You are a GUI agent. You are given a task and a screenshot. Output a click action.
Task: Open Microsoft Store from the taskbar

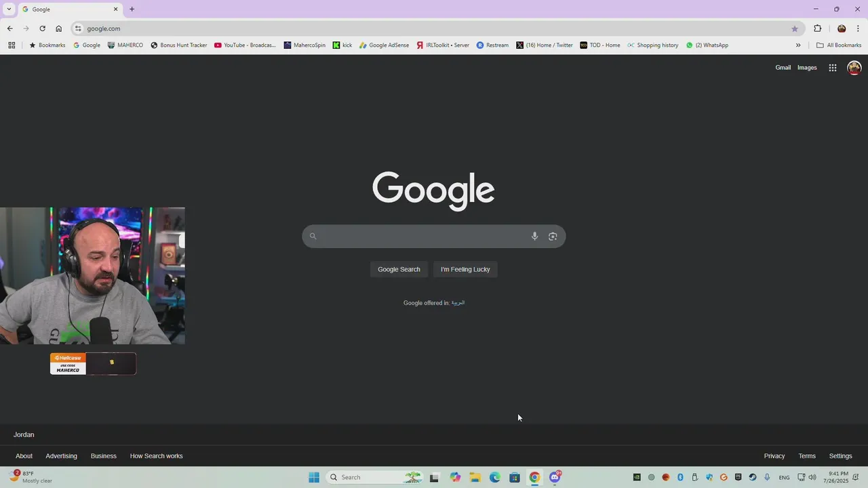coord(515,477)
